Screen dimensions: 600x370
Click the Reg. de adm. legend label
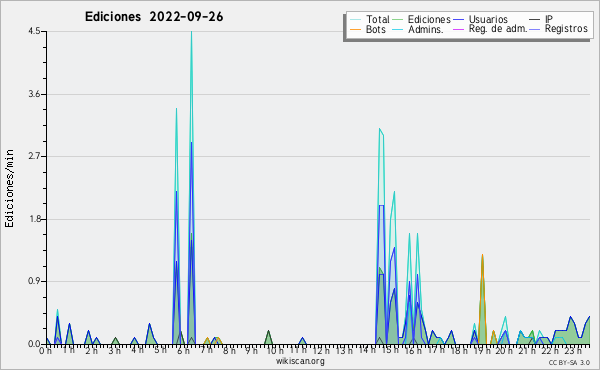pyautogui.click(x=498, y=29)
